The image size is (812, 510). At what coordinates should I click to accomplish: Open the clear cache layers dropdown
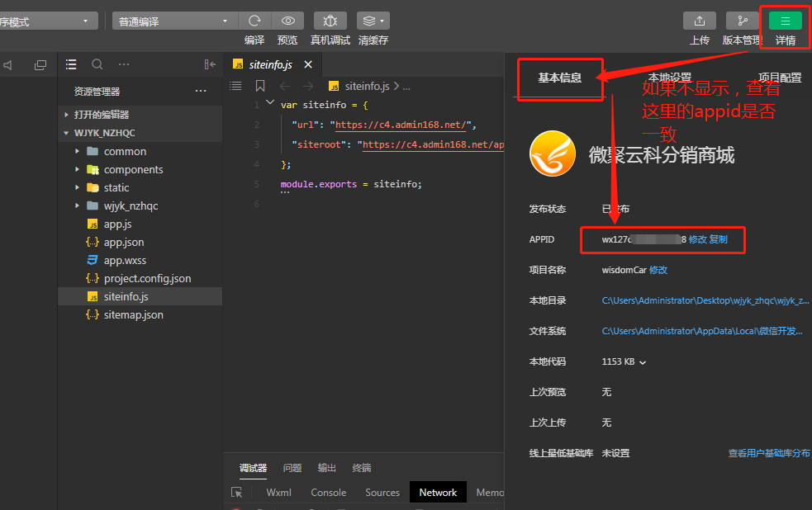[x=373, y=21]
